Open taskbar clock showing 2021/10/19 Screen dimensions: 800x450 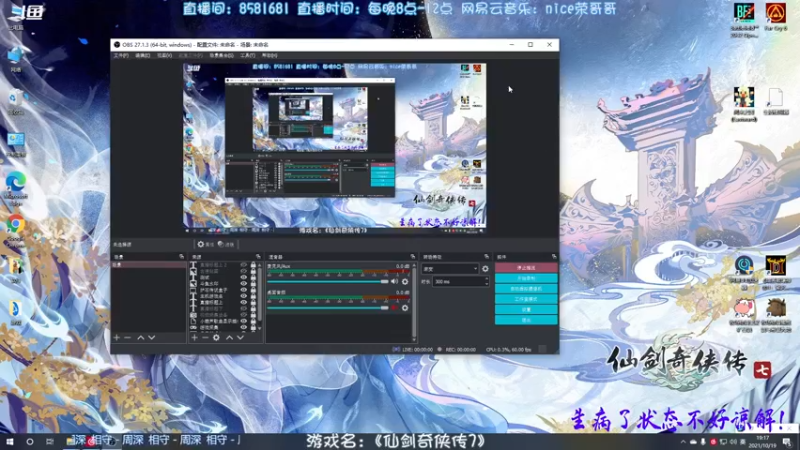(762, 442)
